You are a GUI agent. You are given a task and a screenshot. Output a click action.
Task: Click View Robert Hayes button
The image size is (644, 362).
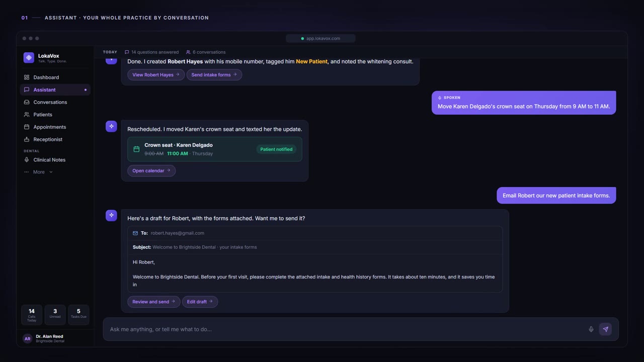156,75
